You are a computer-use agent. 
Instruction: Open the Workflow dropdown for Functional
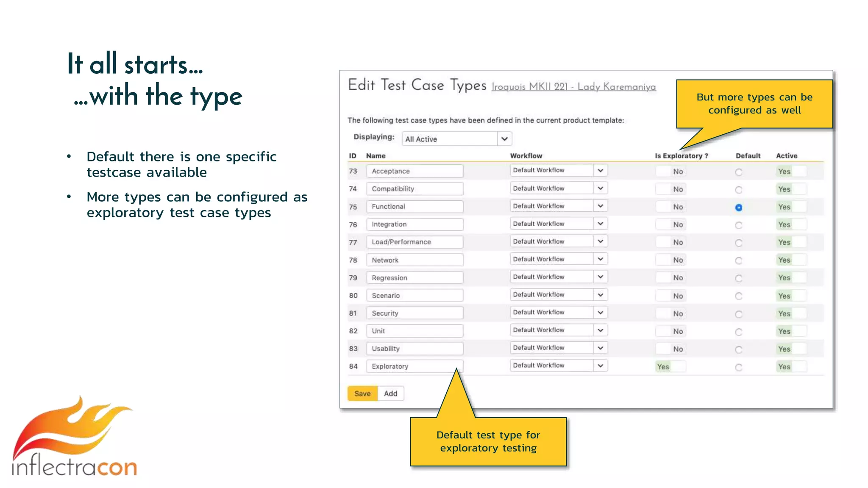(x=559, y=206)
